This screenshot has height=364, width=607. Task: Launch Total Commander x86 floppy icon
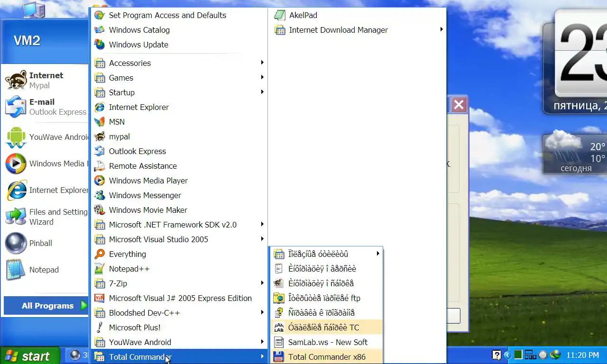pos(279,357)
